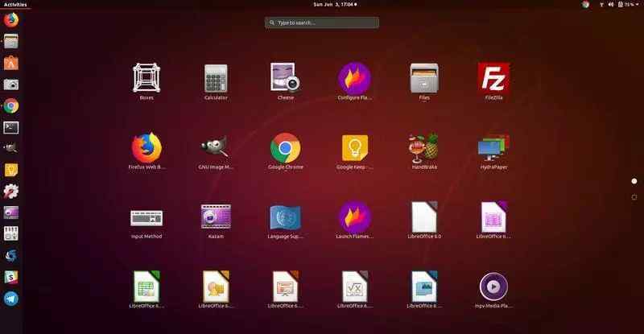Open Firefox Web Browser in the app grid
This screenshot has height=334, width=644.
coord(147,151)
